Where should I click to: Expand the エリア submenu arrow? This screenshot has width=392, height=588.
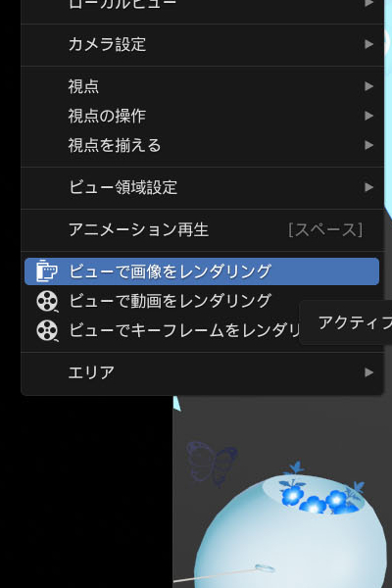[x=369, y=372]
